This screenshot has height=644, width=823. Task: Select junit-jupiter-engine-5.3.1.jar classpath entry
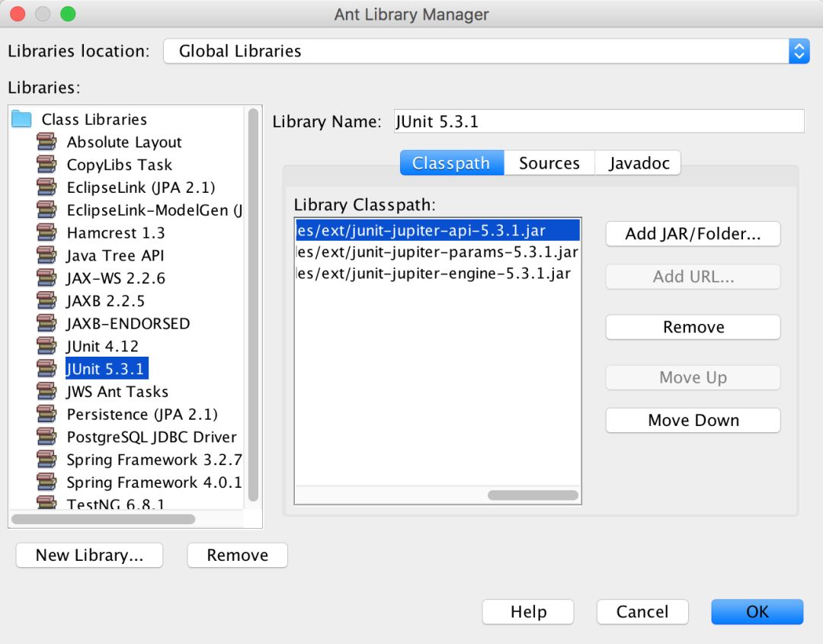click(437, 274)
